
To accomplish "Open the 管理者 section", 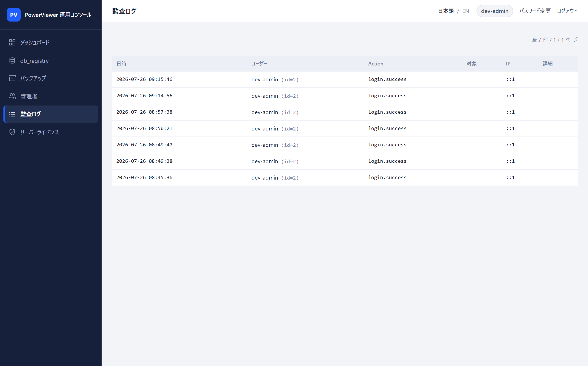I will pyautogui.click(x=51, y=96).
